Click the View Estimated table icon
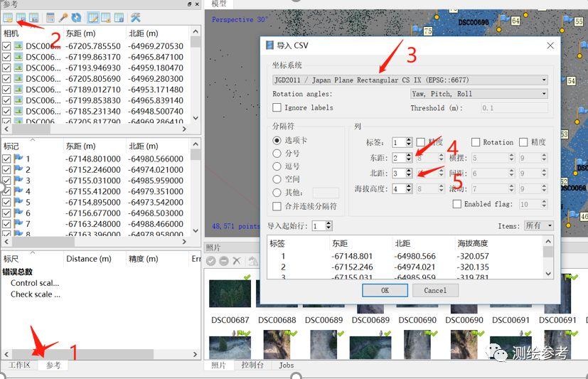The image size is (588, 379). coord(106,18)
